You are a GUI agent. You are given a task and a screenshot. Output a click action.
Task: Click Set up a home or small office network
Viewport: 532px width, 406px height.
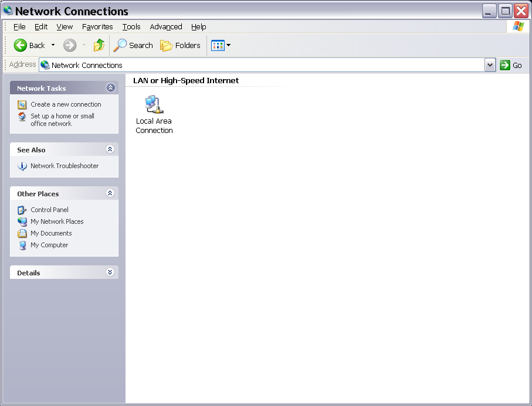[x=62, y=120]
